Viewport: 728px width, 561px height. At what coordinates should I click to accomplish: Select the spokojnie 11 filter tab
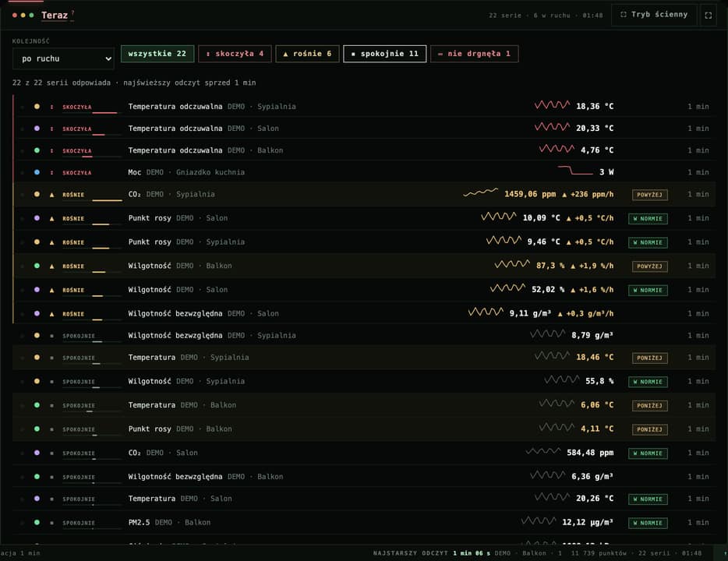tap(385, 54)
